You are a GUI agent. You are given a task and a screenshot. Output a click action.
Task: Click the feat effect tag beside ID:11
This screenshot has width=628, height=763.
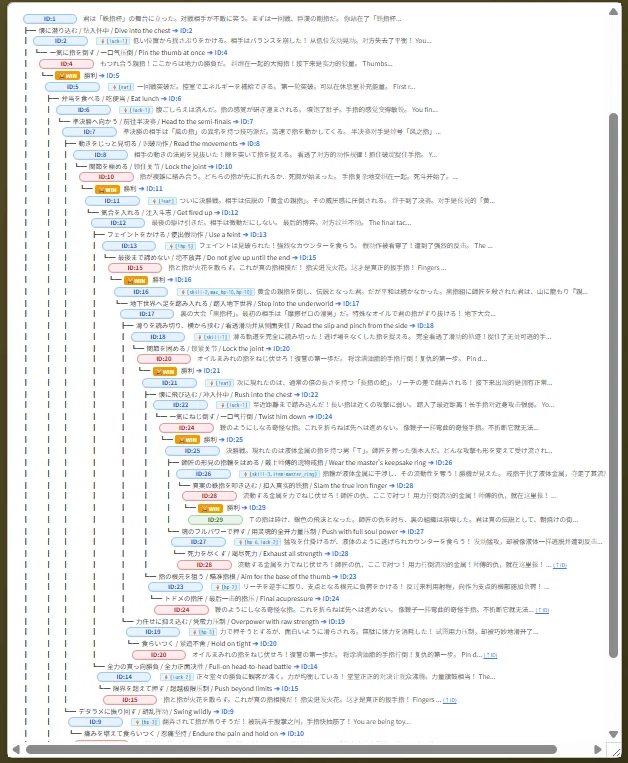pos(161,201)
